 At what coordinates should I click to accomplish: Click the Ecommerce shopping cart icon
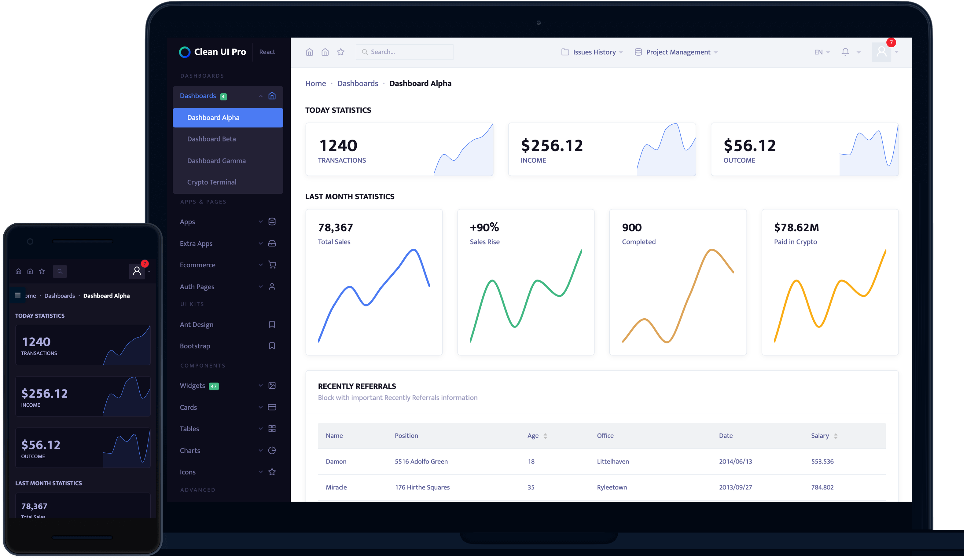272,265
